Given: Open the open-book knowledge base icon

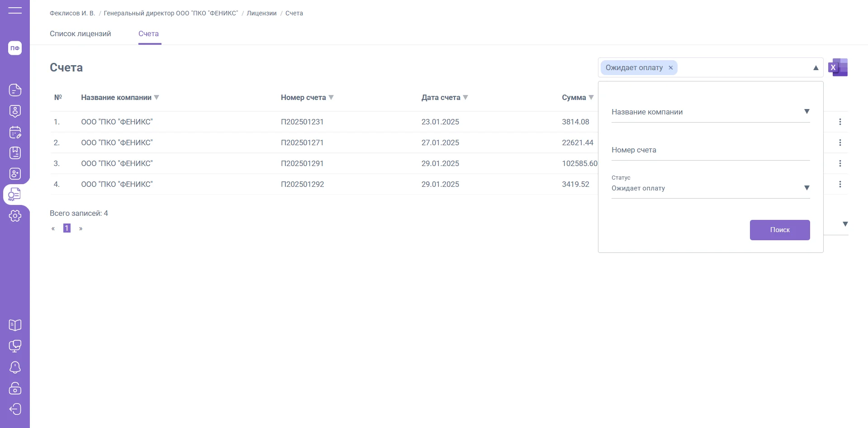Looking at the screenshot, I should tap(15, 325).
